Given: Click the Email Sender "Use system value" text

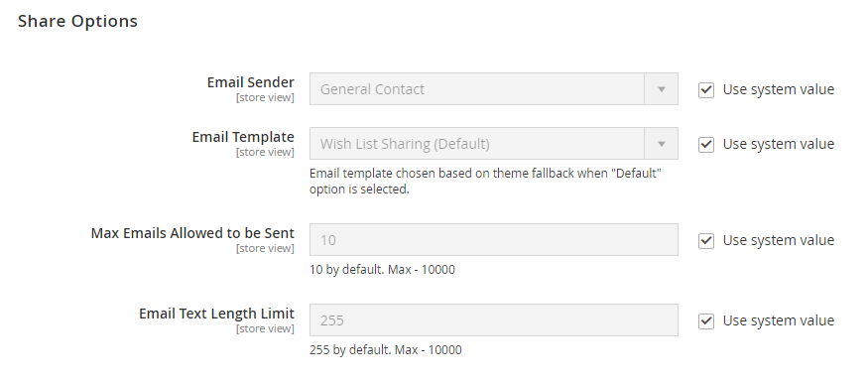Looking at the screenshot, I should pos(779,89).
